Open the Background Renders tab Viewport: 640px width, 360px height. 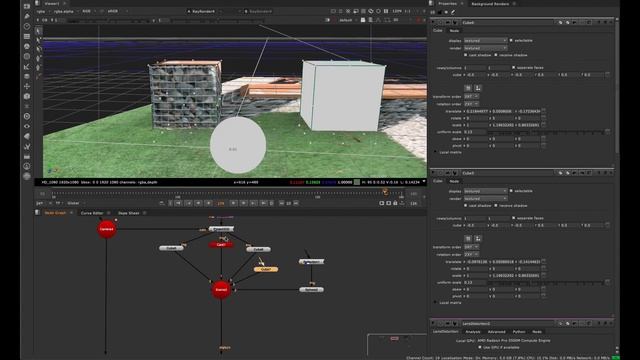coord(490,4)
